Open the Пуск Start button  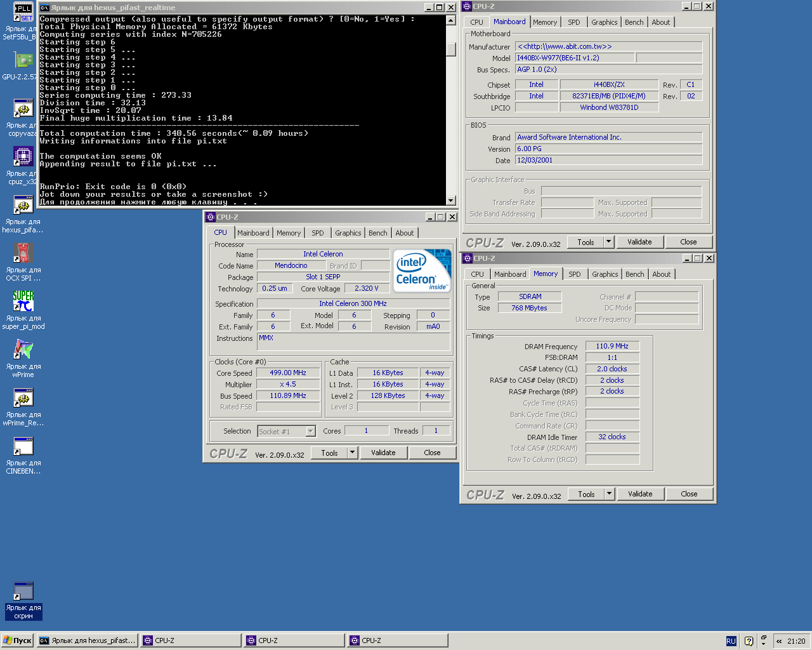(17, 640)
